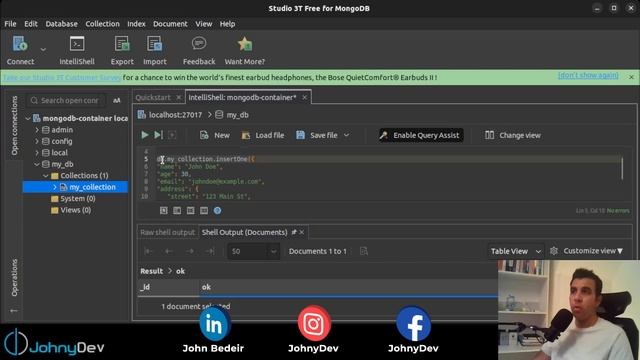The height and width of the screenshot is (360, 640).
Task: Expand the my_collection tree arrow
Action: 55,187
